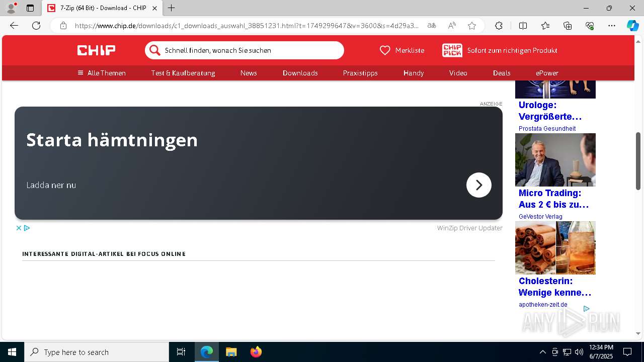
Task: Click 'apotheken-zeit.de' source link
Action: click(543, 305)
